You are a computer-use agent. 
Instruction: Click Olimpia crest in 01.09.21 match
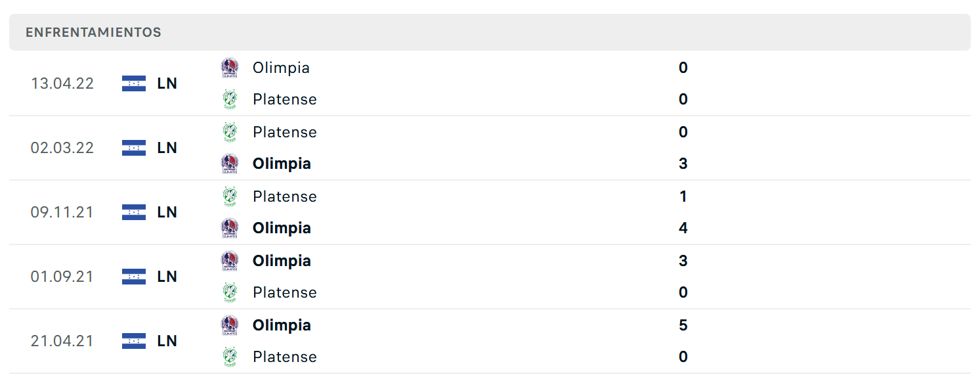coord(230,261)
